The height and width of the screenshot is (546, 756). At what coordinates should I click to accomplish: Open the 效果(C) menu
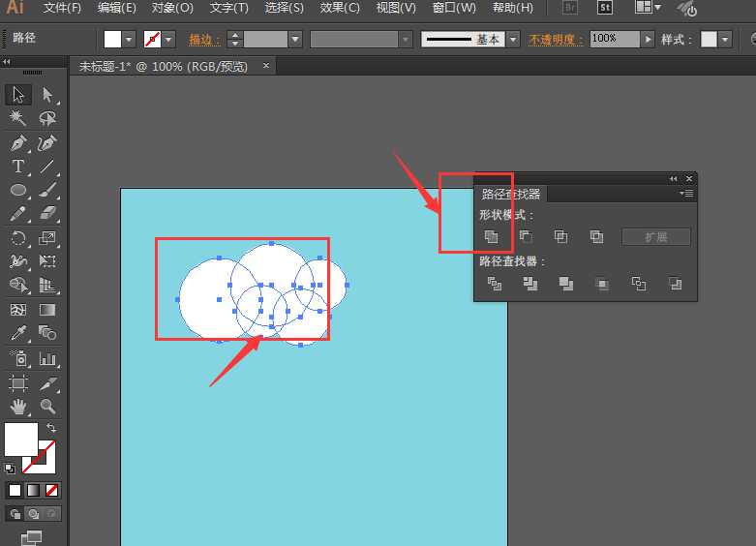[340, 8]
